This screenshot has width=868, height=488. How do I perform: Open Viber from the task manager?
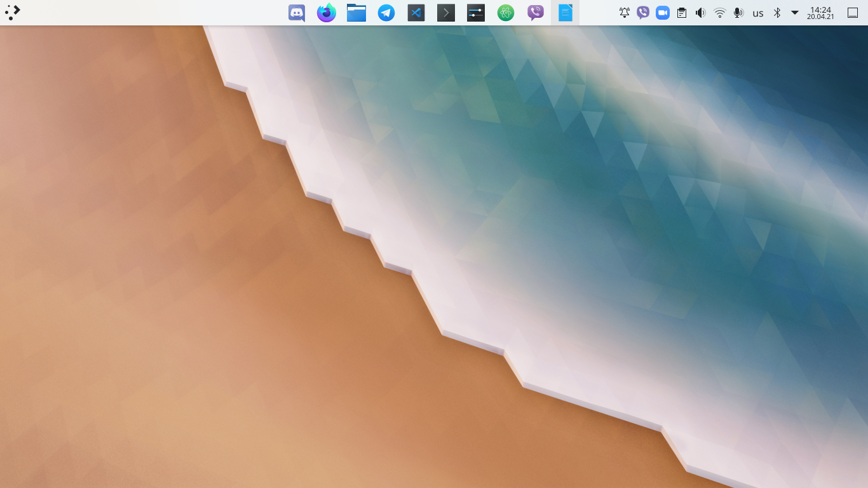coord(536,13)
